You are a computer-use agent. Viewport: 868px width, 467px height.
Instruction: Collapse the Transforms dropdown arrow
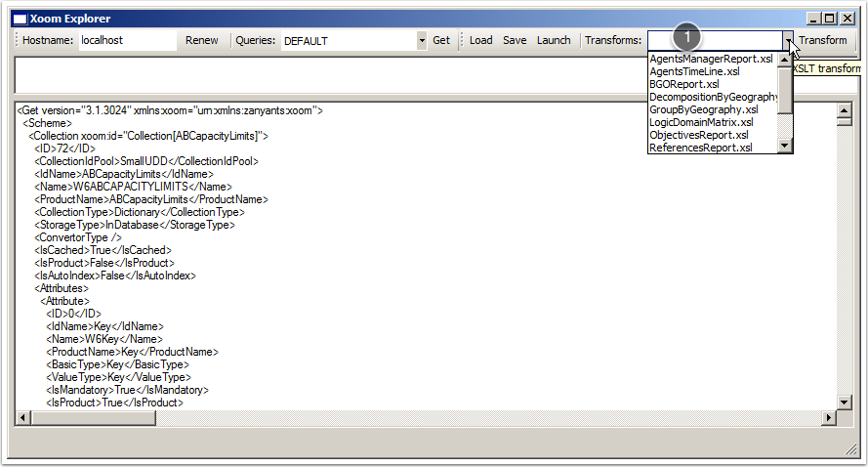coord(787,41)
